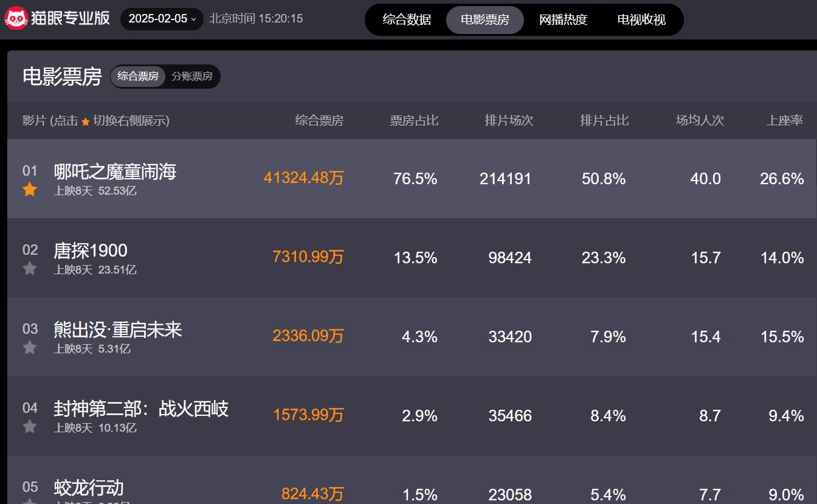Click the Maoyan cat logo icon
817x504 pixels.
pyautogui.click(x=16, y=18)
